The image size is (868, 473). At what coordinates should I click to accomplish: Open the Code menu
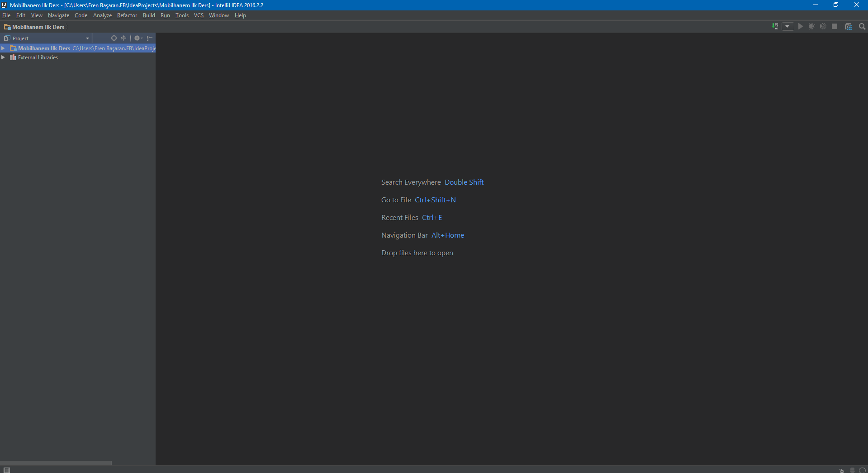[81, 15]
